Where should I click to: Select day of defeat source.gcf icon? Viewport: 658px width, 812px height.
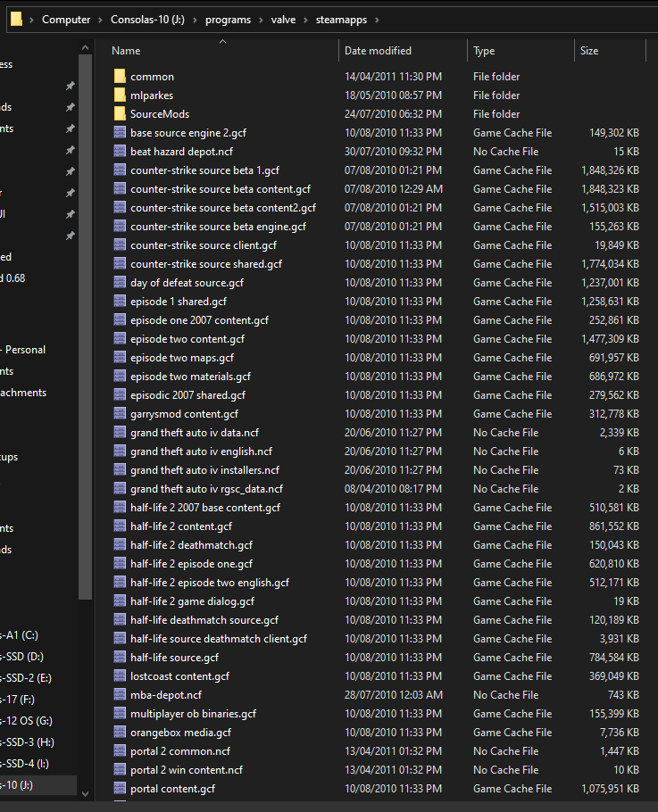pyautogui.click(x=120, y=282)
